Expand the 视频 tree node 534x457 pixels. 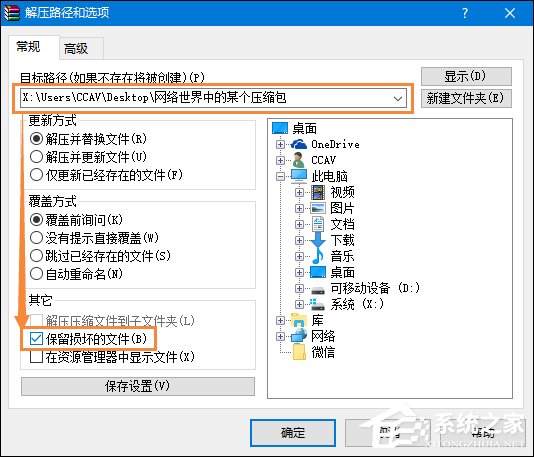coord(299,192)
